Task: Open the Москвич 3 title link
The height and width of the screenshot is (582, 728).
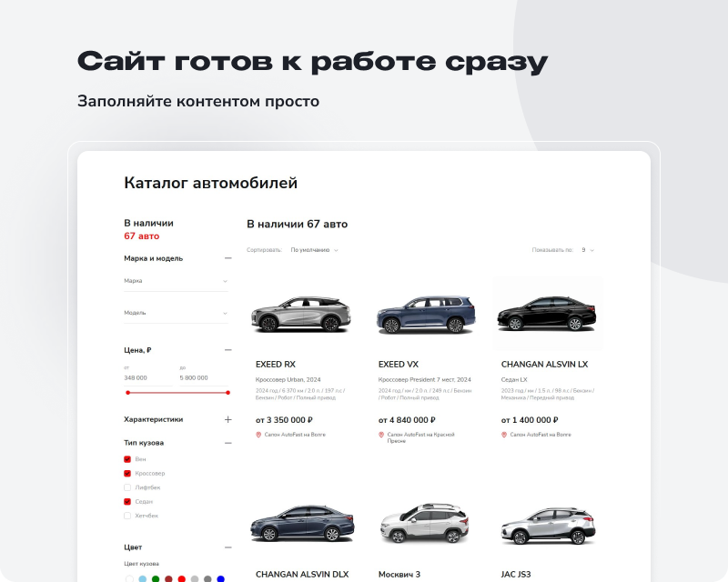Action: 399,574
